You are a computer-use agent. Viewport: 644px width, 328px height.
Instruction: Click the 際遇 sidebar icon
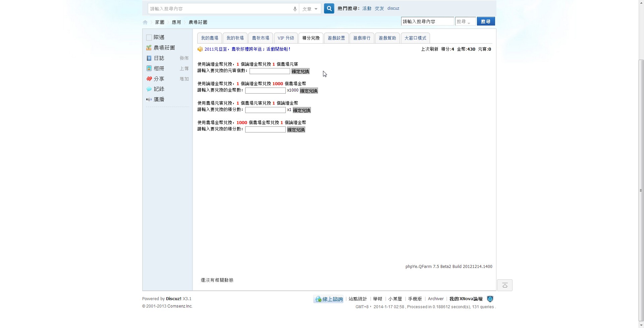[149, 37]
